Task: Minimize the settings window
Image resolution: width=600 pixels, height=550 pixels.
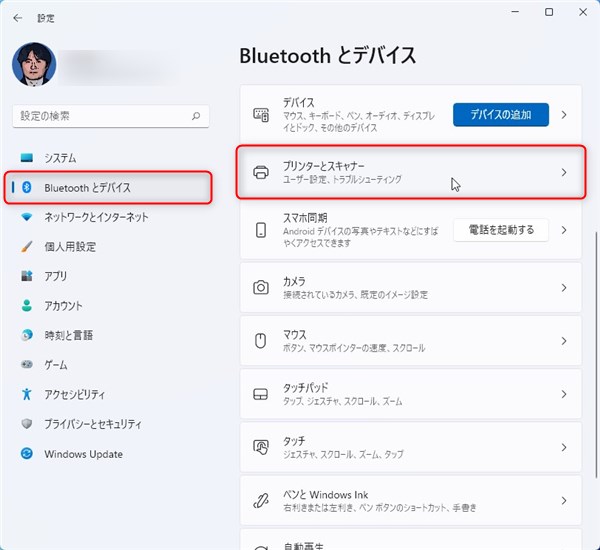Action: [x=515, y=12]
